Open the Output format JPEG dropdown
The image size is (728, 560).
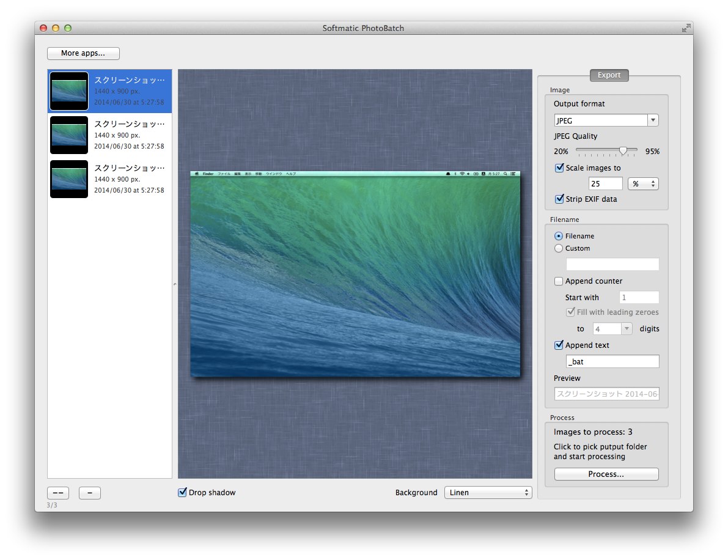[x=606, y=120]
